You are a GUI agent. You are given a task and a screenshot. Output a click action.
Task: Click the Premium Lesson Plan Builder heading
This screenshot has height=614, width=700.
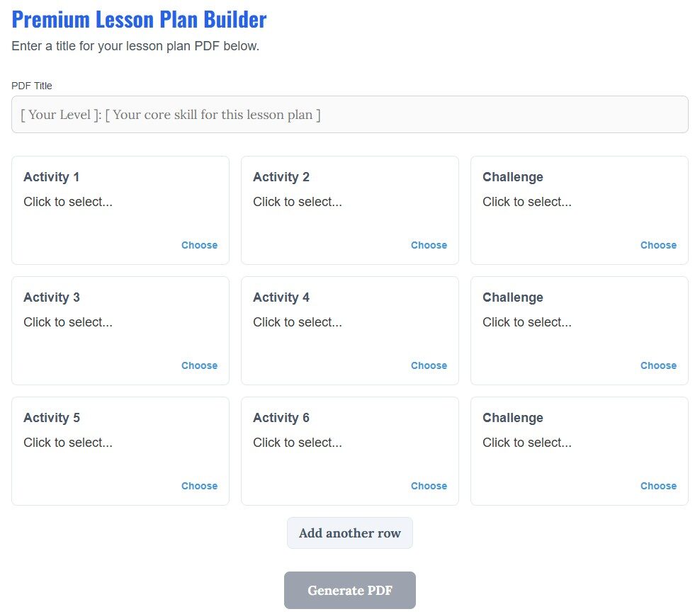pos(139,19)
